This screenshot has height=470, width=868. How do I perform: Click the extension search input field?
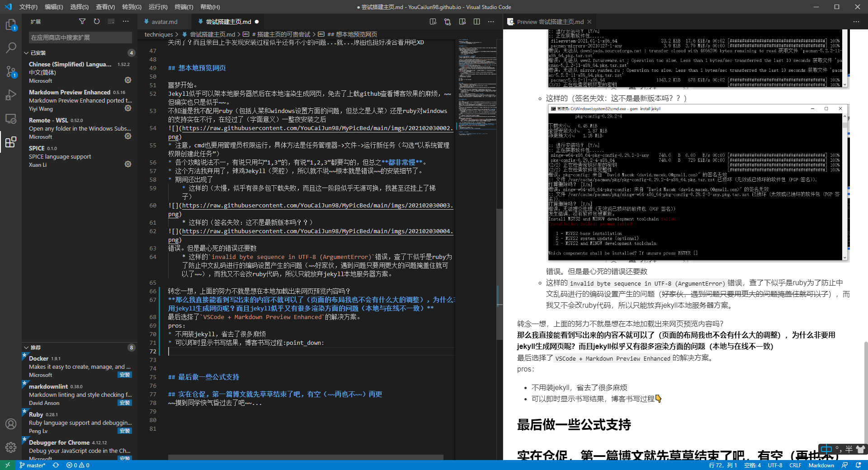point(80,38)
